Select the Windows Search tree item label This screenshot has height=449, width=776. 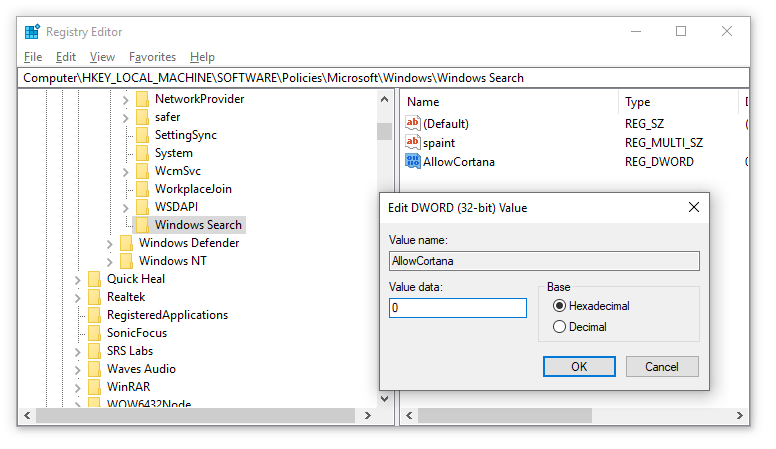coord(198,225)
